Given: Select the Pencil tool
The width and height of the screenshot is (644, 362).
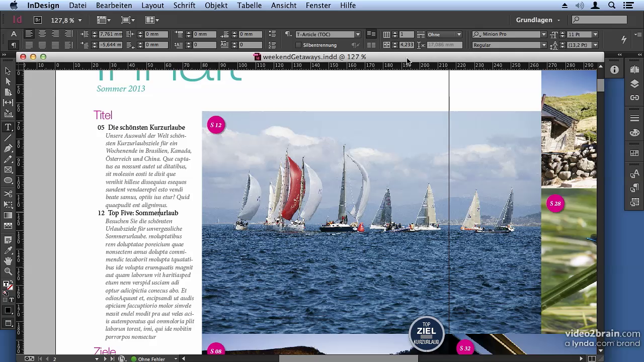Looking at the screenshot, I should pyautogui.click(x=8, y=159).
